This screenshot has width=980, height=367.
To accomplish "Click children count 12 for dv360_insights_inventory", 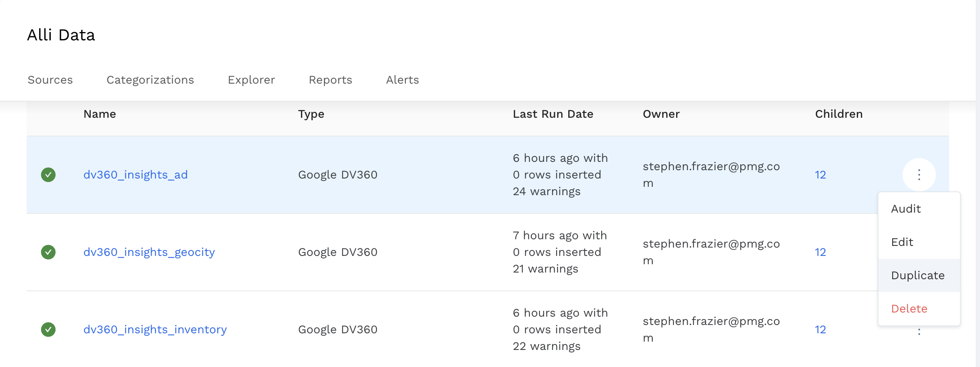I will point(820,330).
